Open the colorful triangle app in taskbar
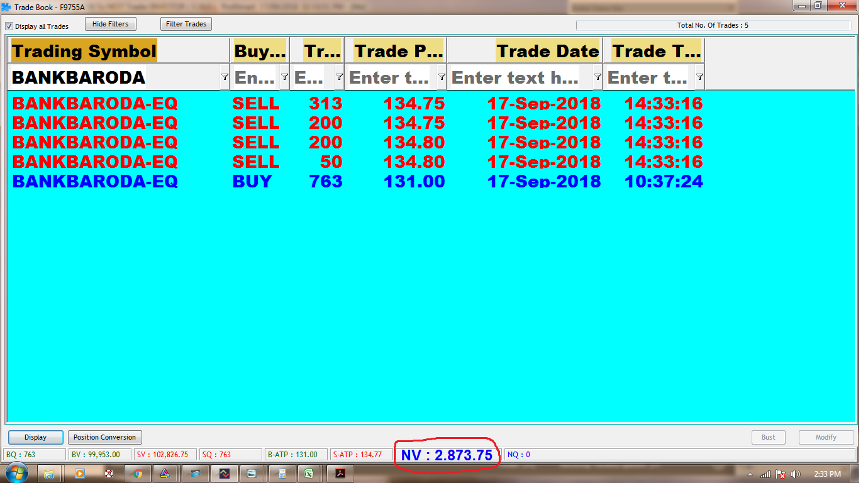 (x=165, y=474)
